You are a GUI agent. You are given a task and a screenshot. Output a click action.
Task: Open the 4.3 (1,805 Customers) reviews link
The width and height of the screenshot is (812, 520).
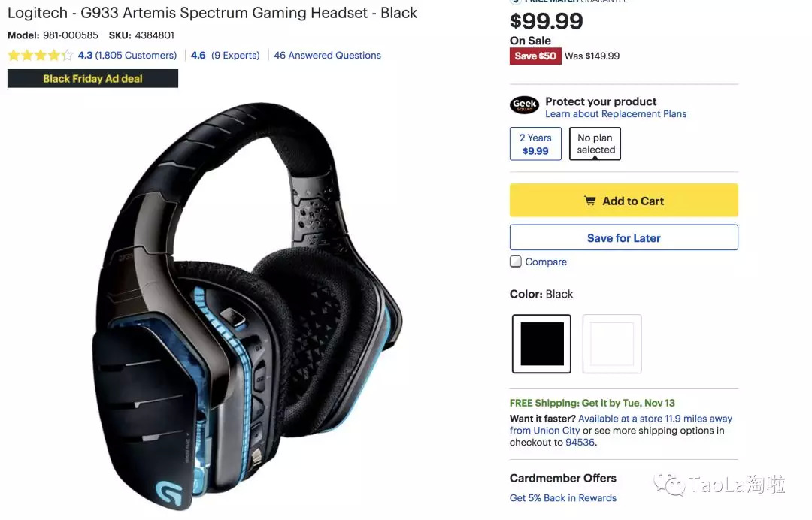point(127,56)
